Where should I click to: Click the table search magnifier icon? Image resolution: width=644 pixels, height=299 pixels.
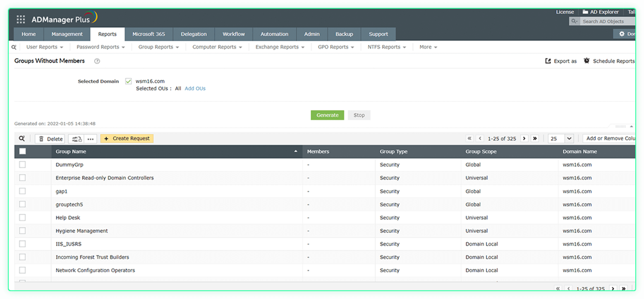pos(22,139)
